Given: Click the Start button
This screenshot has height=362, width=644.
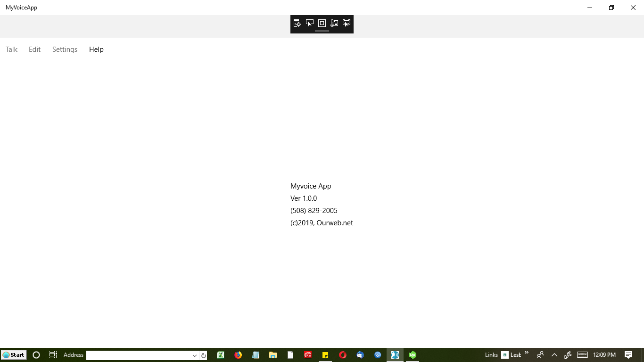Looking at the screenshot, I should [14, 354].
